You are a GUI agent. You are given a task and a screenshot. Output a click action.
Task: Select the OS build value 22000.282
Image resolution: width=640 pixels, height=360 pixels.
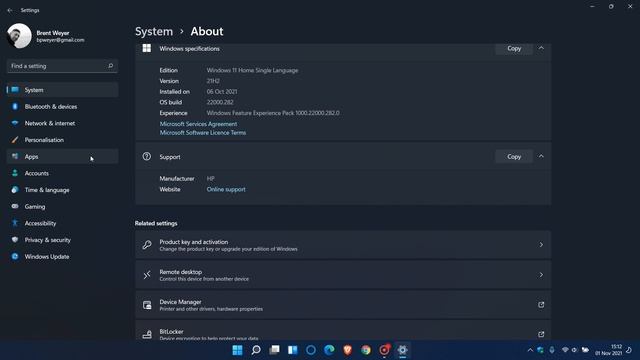(220, 102)
